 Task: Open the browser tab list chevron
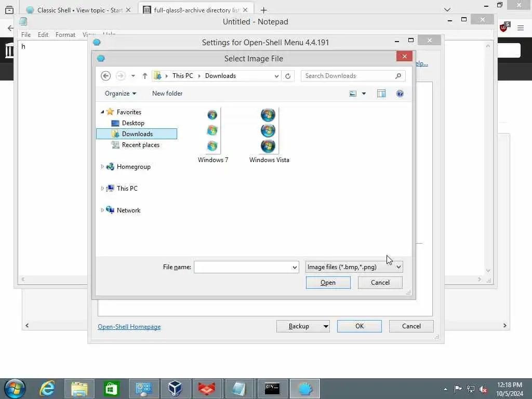447,10
